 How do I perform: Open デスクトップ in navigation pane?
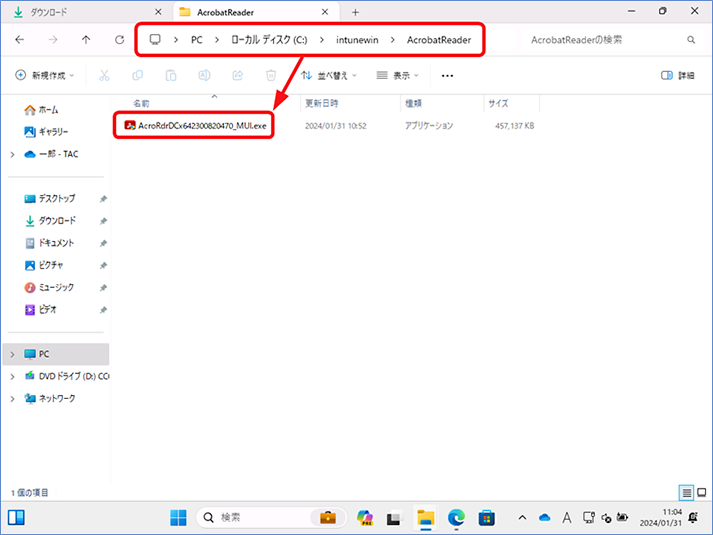point(50,199)
